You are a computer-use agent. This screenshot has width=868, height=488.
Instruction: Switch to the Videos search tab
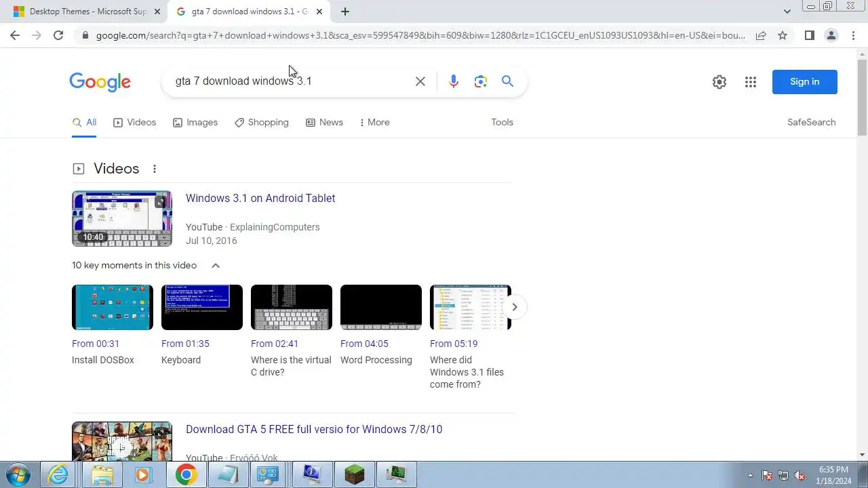coord(134,123)
